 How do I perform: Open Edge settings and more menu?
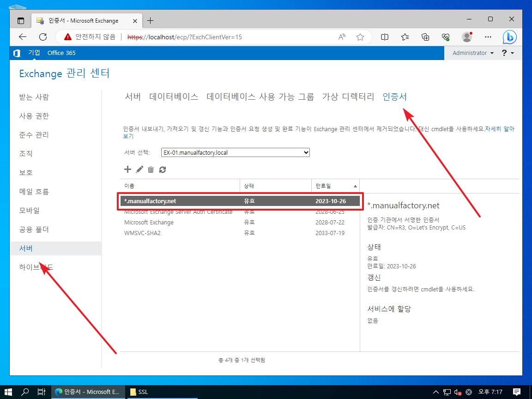(x=488, y=37)
